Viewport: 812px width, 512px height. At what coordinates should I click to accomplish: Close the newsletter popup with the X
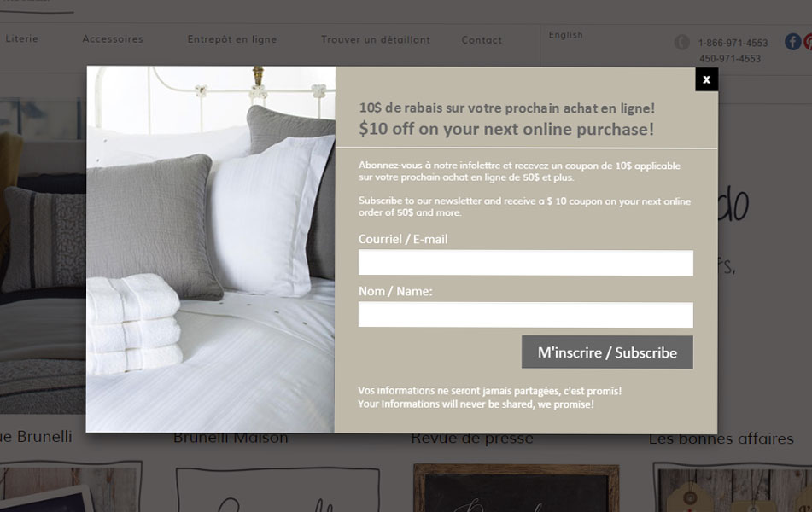(706, 79)
